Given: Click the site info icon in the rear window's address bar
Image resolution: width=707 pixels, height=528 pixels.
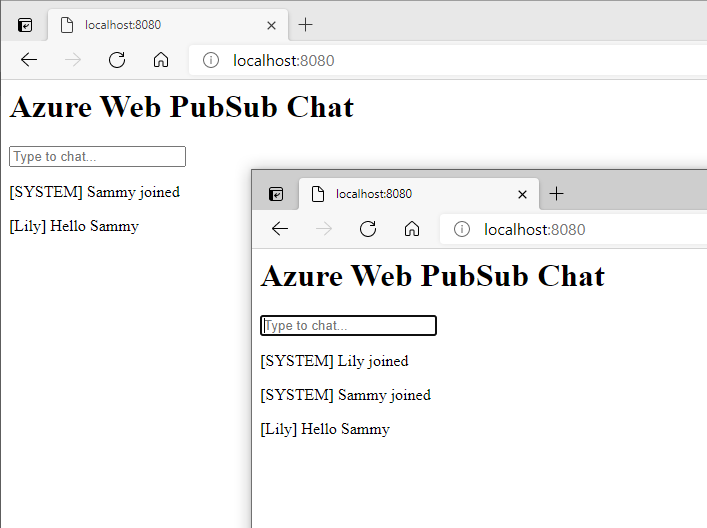Looking at the screenshot, I should 211,60.
